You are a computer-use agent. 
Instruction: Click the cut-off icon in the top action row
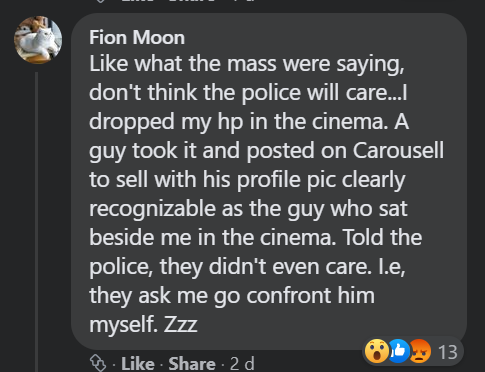100,1
